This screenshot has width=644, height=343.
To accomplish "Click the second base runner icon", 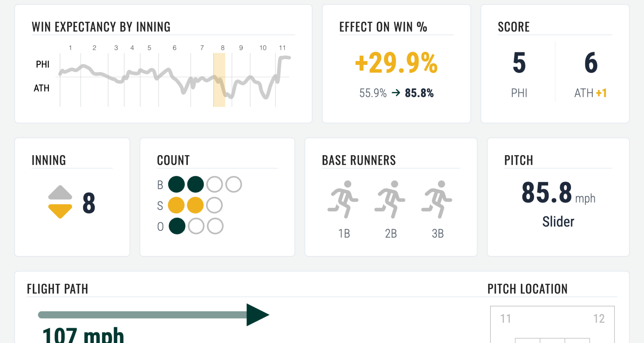I will click(x=390, y=199).
